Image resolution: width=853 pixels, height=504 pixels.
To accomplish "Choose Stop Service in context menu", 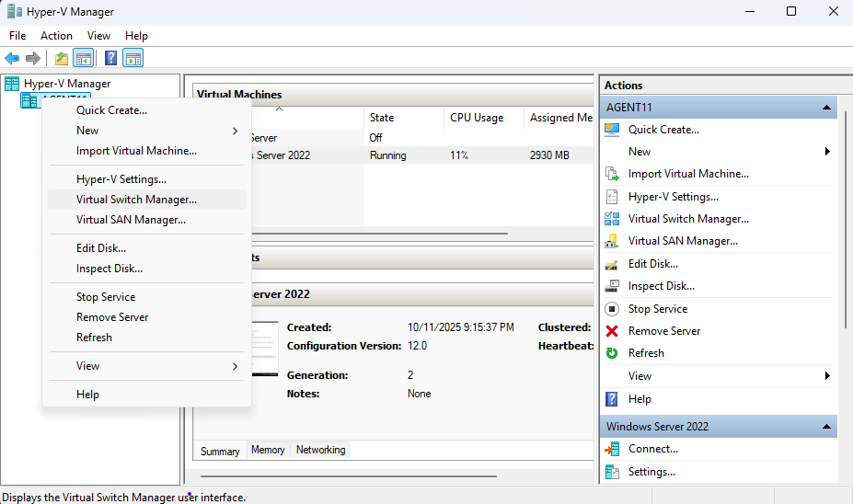I will click(146, 297).
